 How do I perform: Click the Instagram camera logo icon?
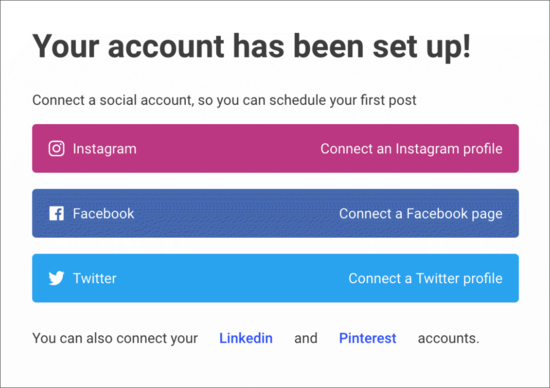56,148
